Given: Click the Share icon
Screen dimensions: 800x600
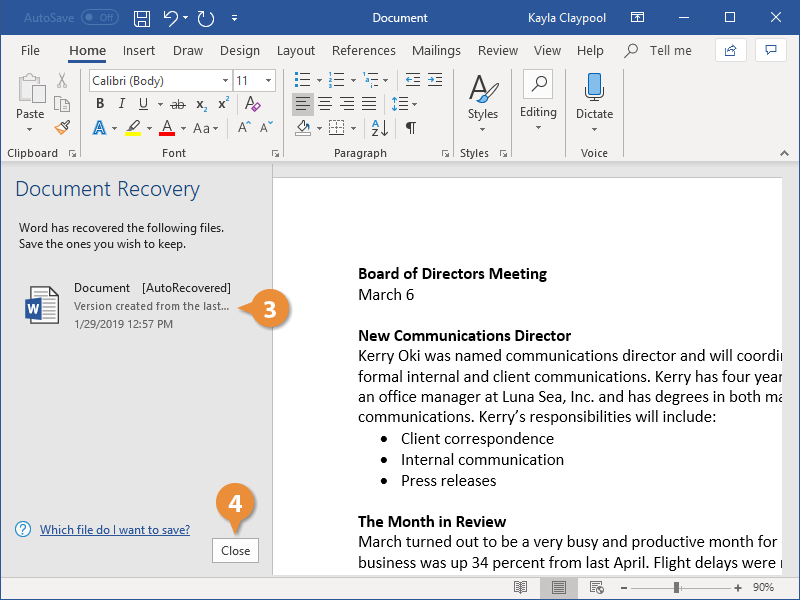Looking at the screenshot, I should (731, 51).
